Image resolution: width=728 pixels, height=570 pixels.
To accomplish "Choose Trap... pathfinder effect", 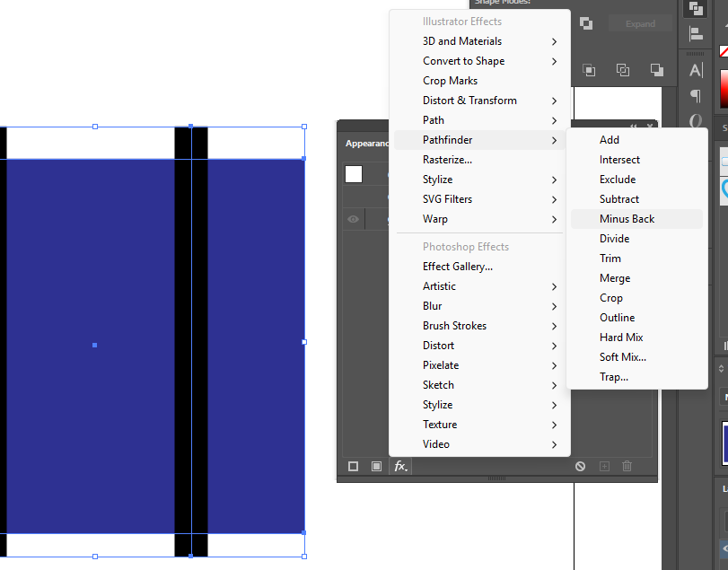I will point(636,377).
